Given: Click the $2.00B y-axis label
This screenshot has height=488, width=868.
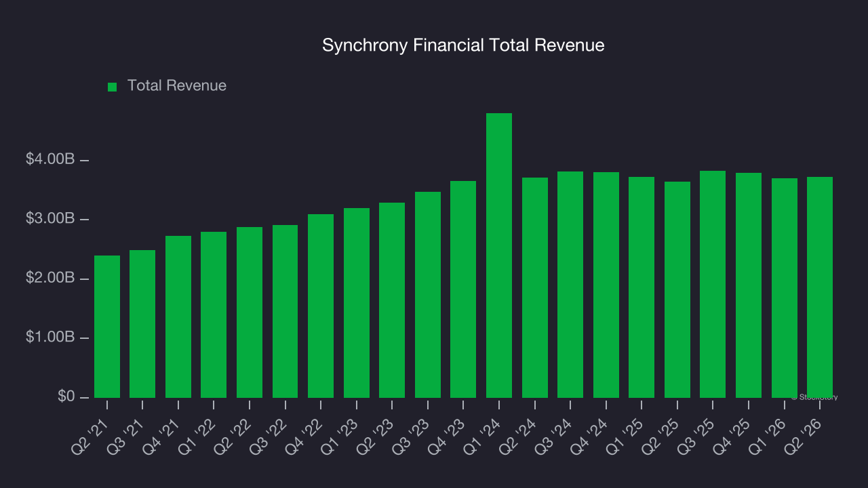Looking at the screenshot, I should pos(50,279).
